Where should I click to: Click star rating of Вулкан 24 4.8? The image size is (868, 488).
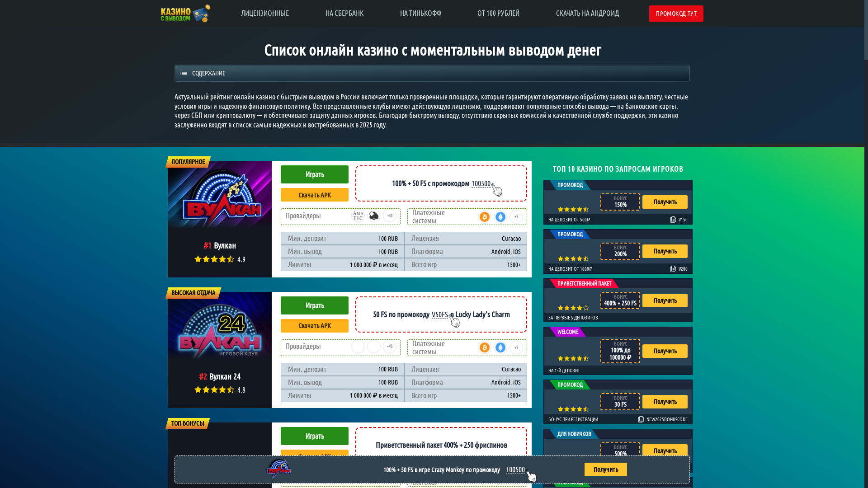point(214,390)
